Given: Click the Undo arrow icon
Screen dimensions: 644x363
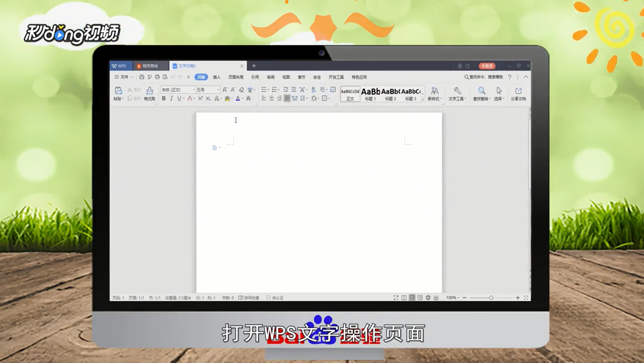Looking at the screenshot, I should coord(173,77).
